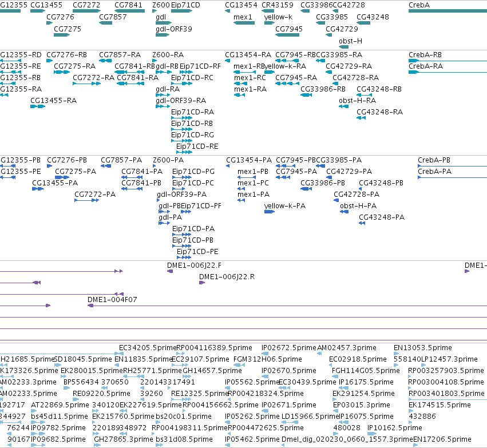The image size is (487, 448).
Task: Click the Eip71CD-RG transcript label
Action: 192,134
